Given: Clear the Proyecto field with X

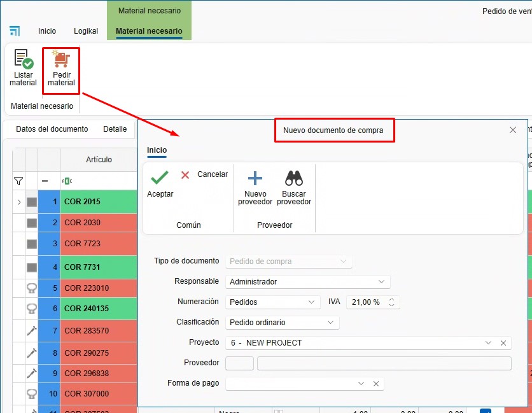Looking at the screenshot, I should pyautogui.click(x=503, y=343).
